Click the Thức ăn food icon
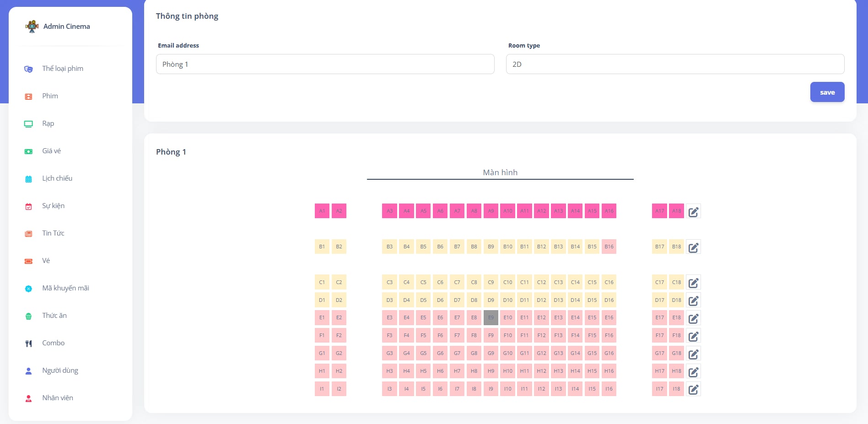Viewport: 868px width, 424px height. click(28, 316)
